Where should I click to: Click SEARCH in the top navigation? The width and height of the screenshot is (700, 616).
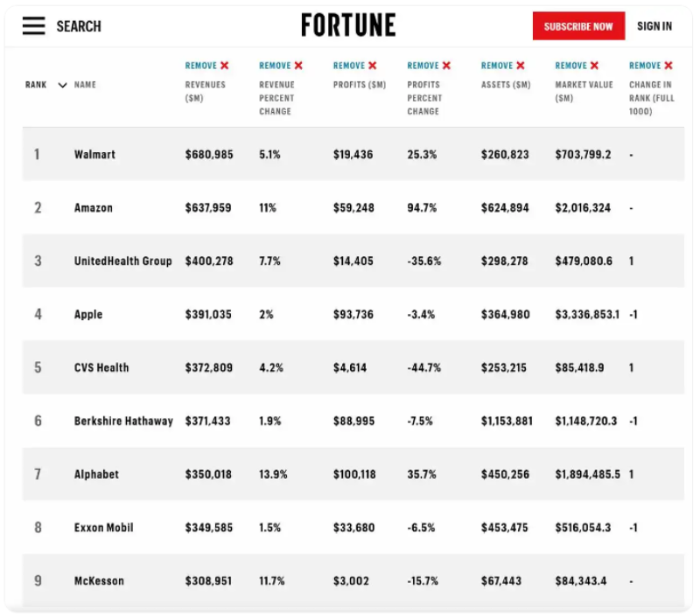click(79, 26)
